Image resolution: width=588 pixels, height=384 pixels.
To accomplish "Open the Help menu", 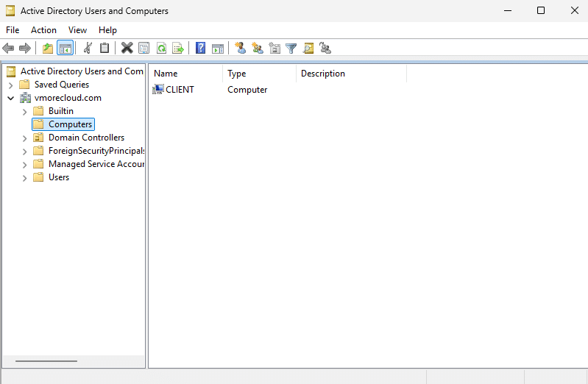I will pyautogui.click(x=107, y=30).
